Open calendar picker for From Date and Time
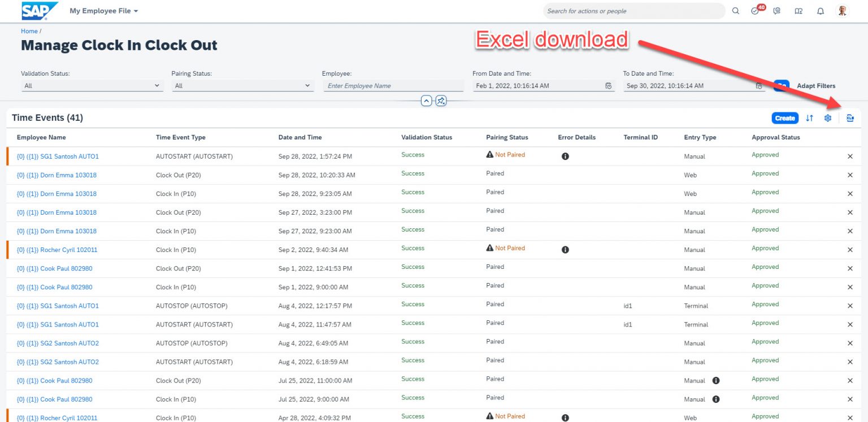Viewport: 868px width, 422px height. point(608,85)
